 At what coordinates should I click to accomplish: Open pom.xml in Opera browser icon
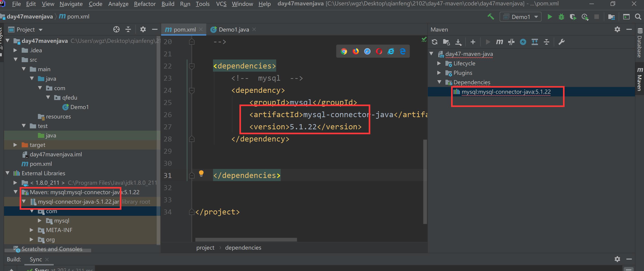click(x=379, y=51)
